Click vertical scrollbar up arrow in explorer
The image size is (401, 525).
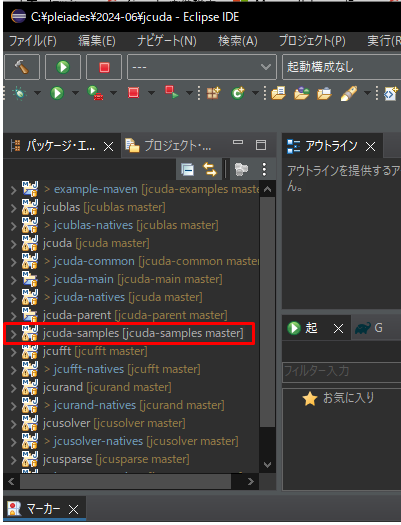click(267, 190)
